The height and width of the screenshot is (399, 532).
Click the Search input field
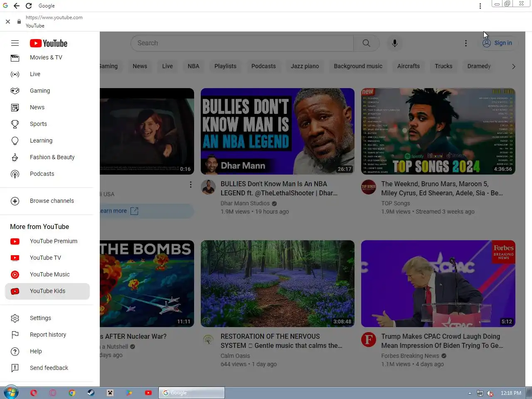[242, 43]
